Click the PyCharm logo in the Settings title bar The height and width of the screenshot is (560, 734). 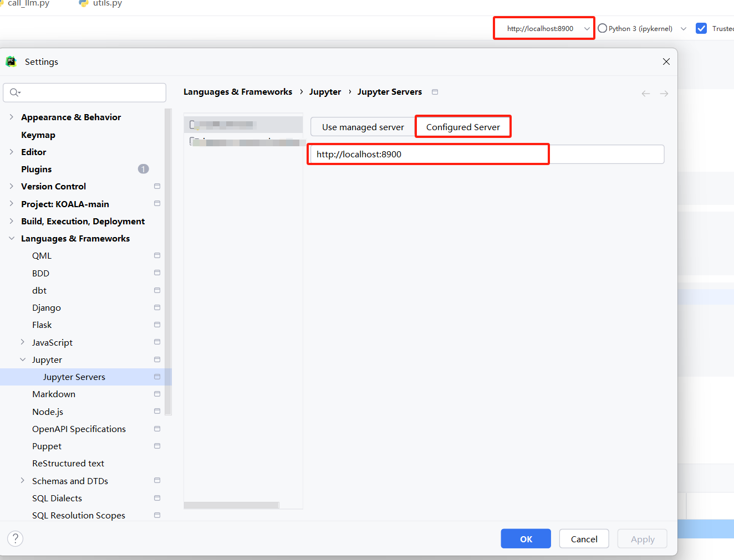click(11, 61)
